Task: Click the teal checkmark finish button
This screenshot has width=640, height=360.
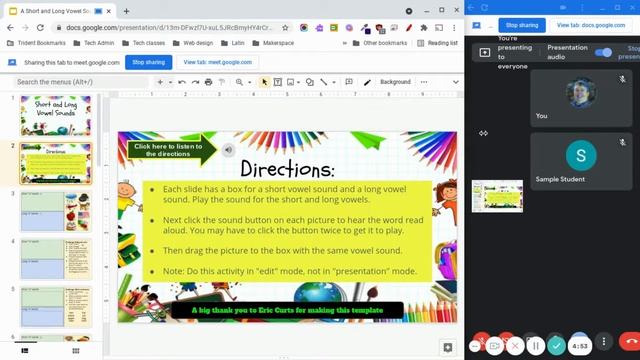Action: click(556, 346)
